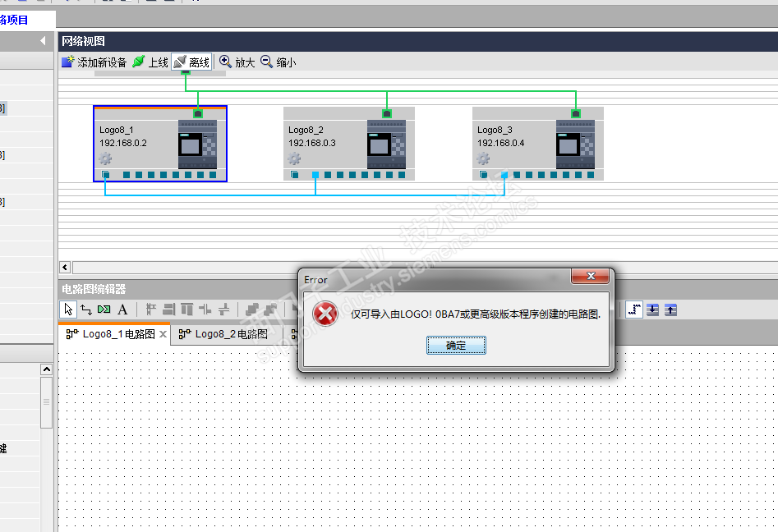Click the align right edges icon
The height and width of the screenshot is (532, 778).
tap(169, 310)
